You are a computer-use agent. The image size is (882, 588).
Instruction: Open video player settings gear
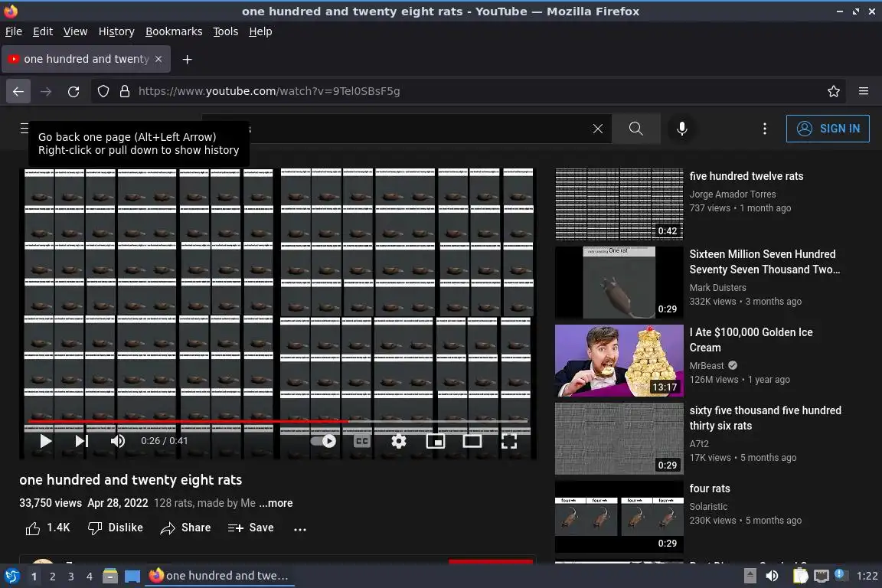coord(399,441)
